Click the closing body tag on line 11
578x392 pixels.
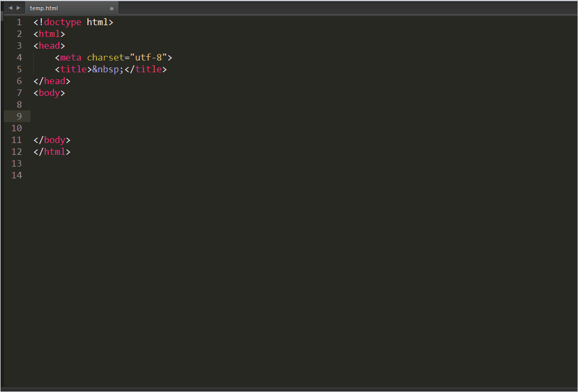(x=52, y=140)
